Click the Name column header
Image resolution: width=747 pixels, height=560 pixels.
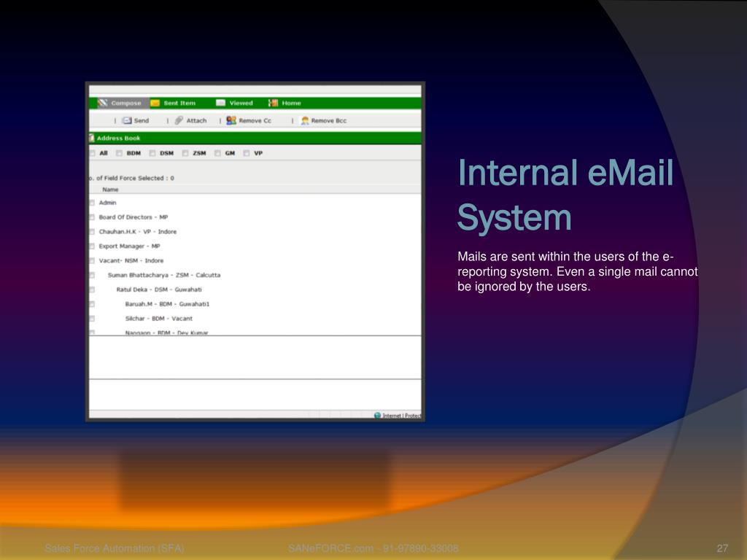[110, 190]
